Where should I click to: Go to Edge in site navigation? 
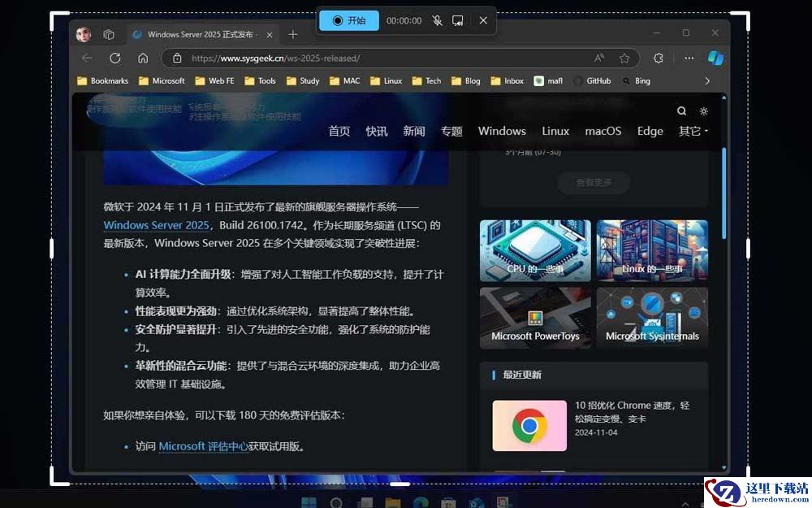650,131
